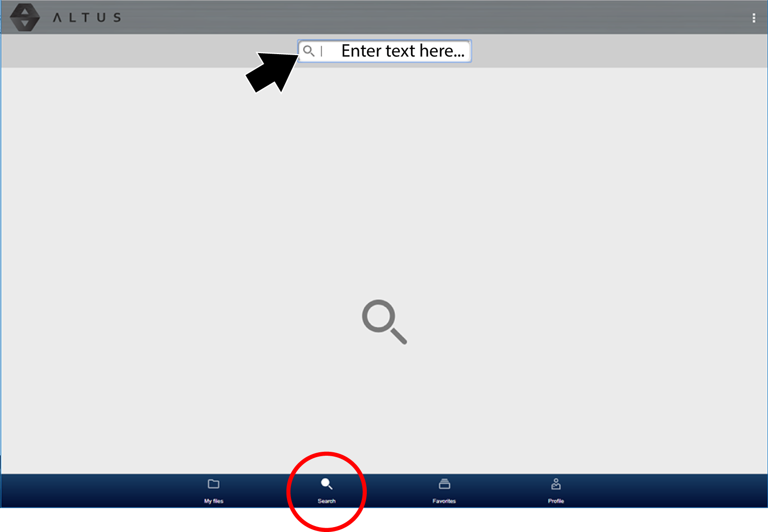Click the small magnifier inside search box
The height and width of the screenshot is (532, 768).
click(309, 51)
